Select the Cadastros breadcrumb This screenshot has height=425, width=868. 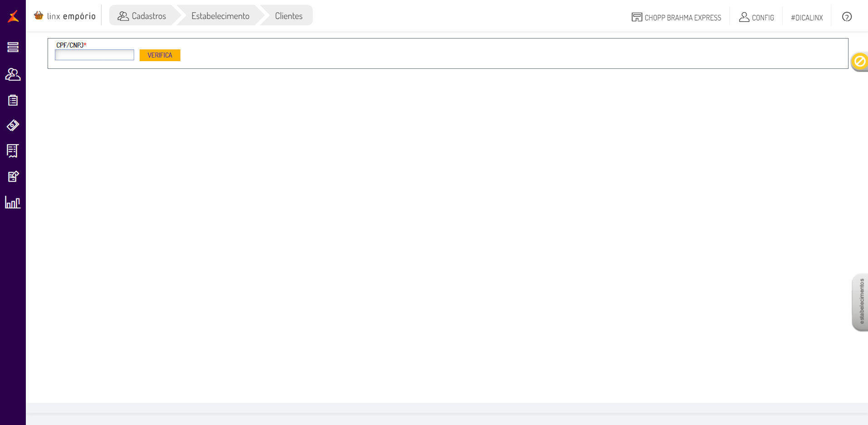pos(142,16)
